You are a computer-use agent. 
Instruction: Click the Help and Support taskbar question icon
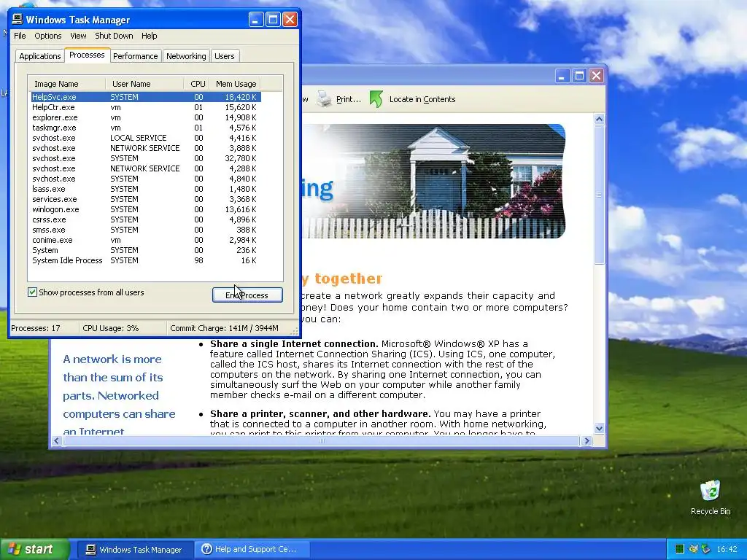(206, 549)
